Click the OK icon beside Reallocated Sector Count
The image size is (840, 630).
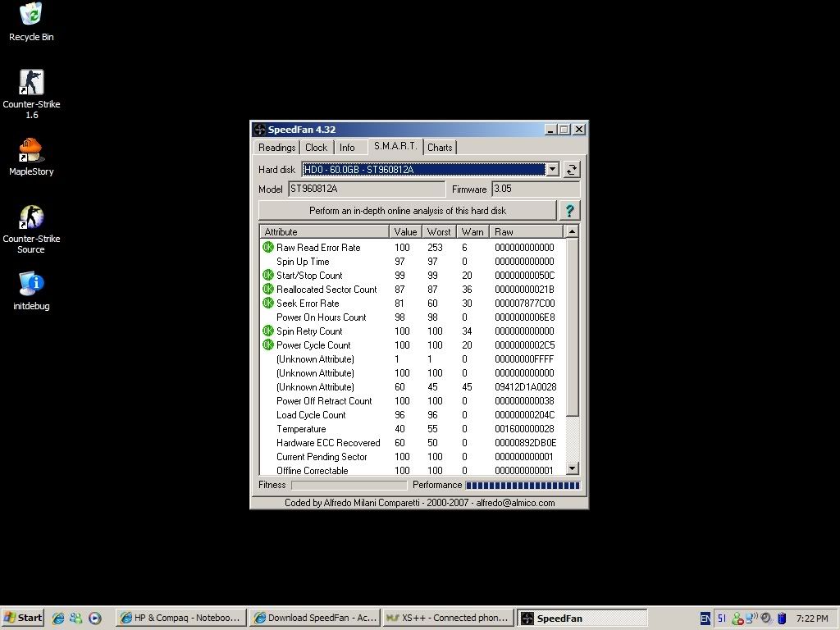[x=268, y=289]
